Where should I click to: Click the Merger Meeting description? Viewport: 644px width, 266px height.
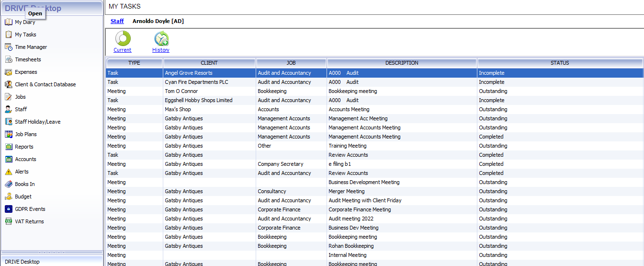tap(347, 191)
